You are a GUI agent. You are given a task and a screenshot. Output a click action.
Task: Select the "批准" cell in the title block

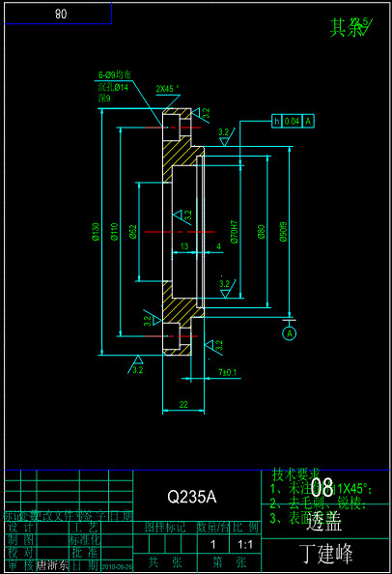[84, 552]
